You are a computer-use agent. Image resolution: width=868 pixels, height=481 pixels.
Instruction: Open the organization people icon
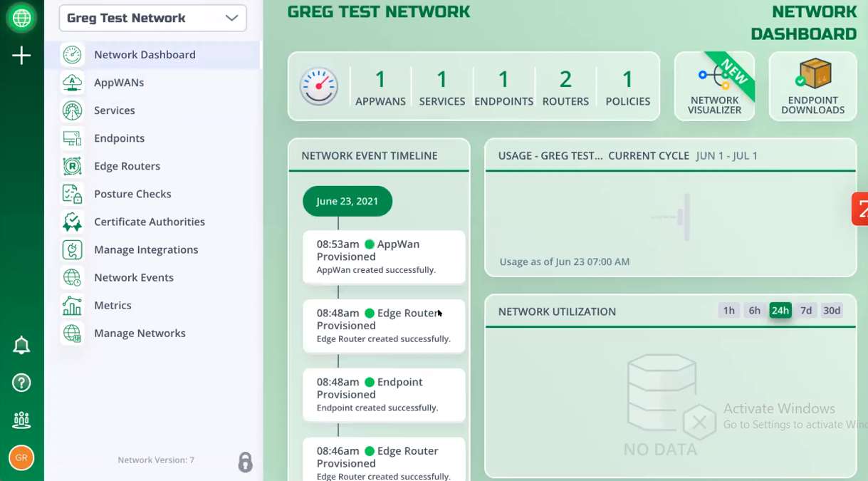[x=21, y=420]
